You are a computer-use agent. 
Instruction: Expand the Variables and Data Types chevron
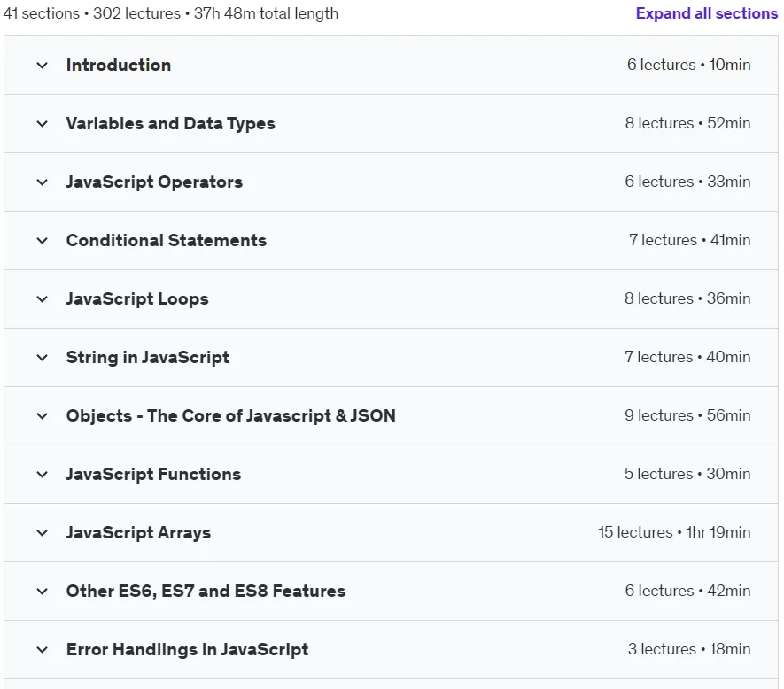(43, 124)
